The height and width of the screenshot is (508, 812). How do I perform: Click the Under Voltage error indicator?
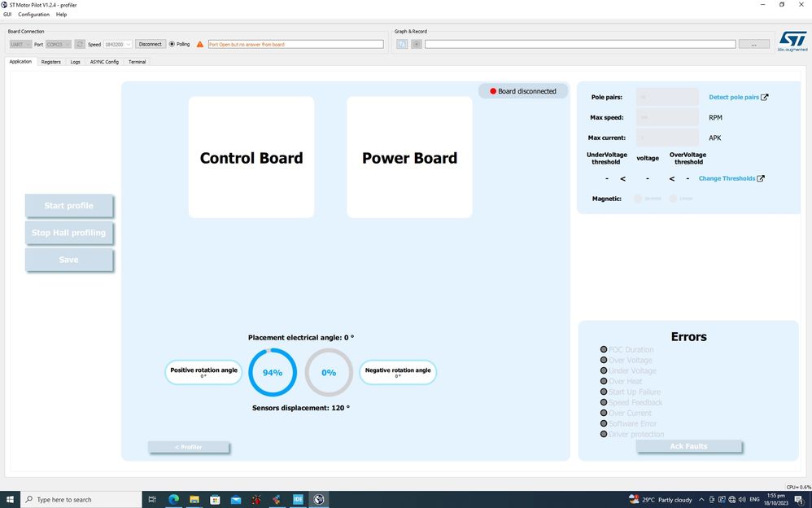[x=603, y=370]
